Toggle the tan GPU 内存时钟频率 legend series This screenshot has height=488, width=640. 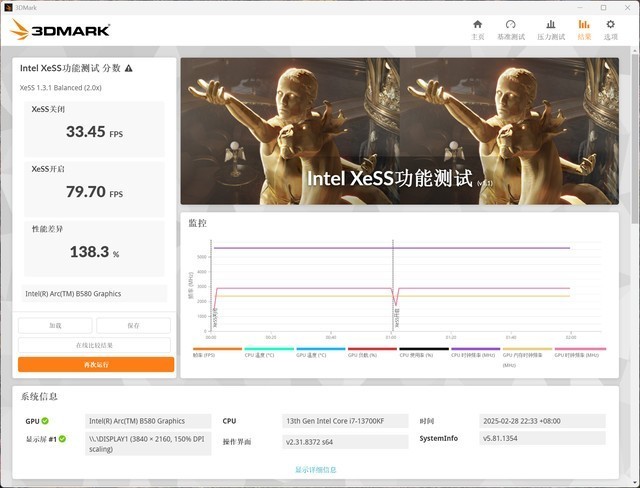click(x=527, y=357)
